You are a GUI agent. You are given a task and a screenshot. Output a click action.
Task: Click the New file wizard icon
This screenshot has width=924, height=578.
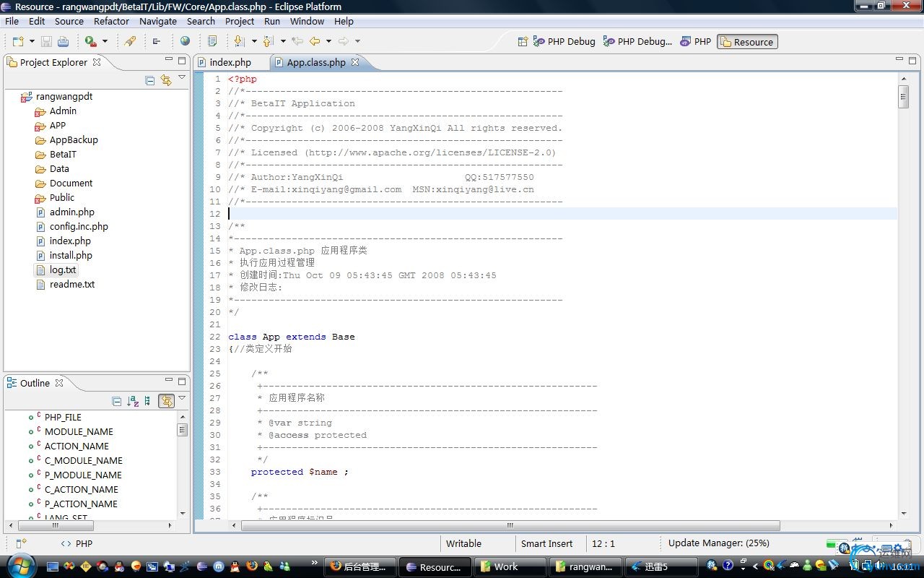coord(18,41)
